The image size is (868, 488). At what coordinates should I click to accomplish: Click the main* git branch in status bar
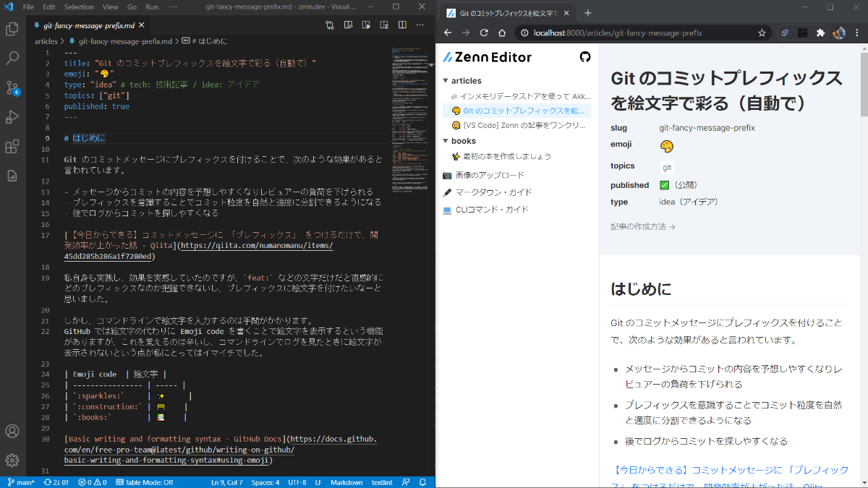click(x=20, y=482)
